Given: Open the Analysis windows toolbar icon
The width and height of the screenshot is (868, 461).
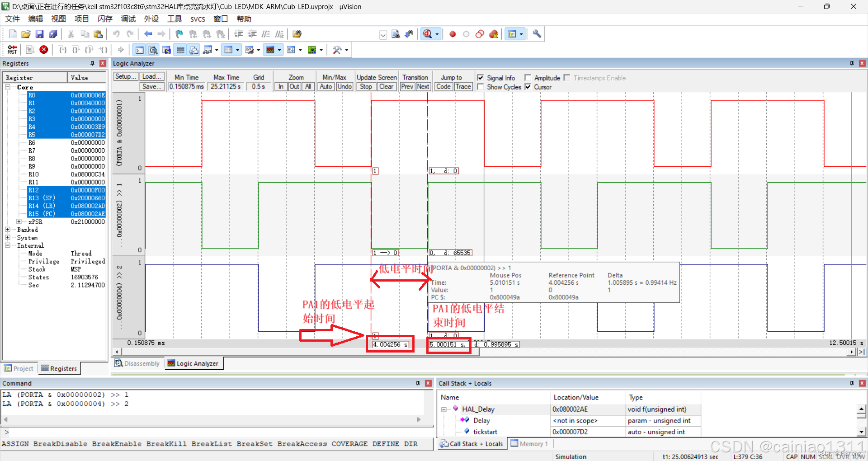Looking at the screenshot, I should pos(270,50).
